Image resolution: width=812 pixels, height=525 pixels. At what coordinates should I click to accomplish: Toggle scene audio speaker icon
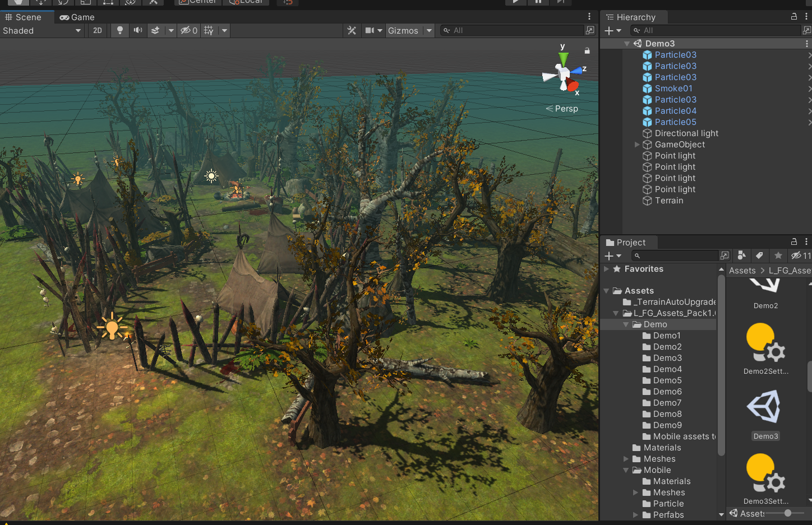[x=137, y=30]
